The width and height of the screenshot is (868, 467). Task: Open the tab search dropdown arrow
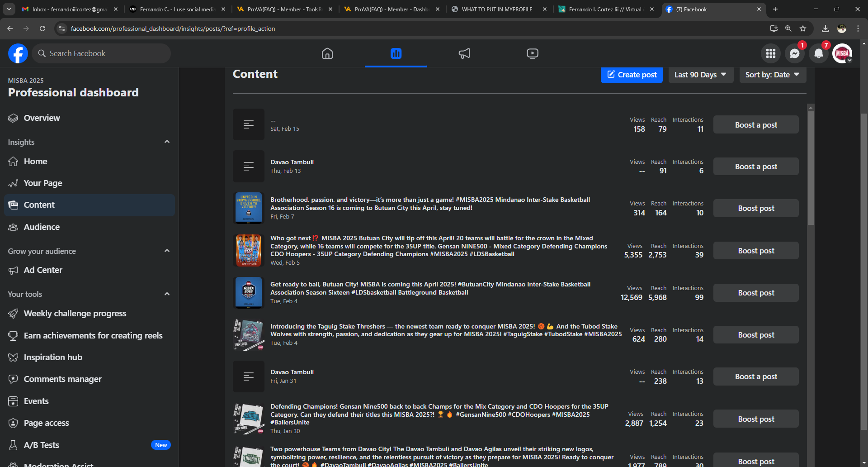coord(9,9)
